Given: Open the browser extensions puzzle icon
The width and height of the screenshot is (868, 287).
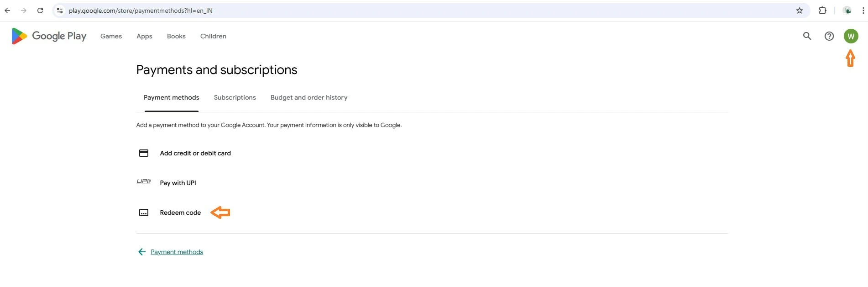Looking at the screenshot, I should point(822,11).
